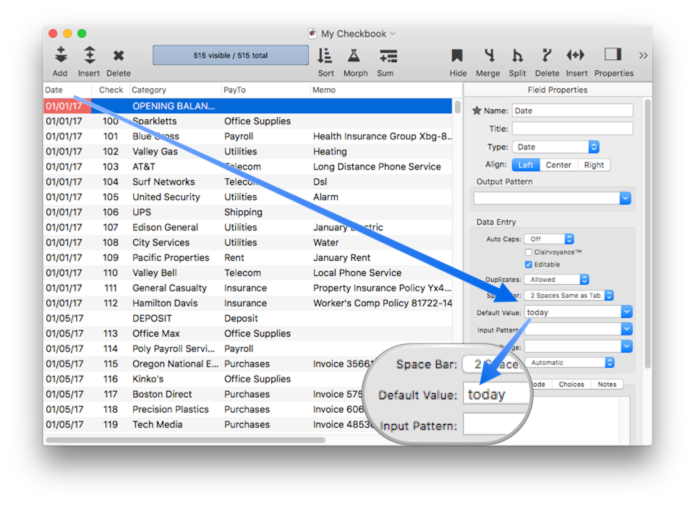695x506 pixels.
Task: Open the Input Pattern dropdown arrow
Action: pyautogui.click(x=626, y=329)
